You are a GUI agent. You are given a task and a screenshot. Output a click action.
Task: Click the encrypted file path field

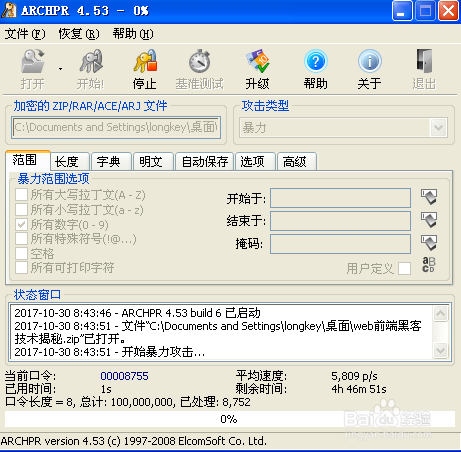point(116,127)
